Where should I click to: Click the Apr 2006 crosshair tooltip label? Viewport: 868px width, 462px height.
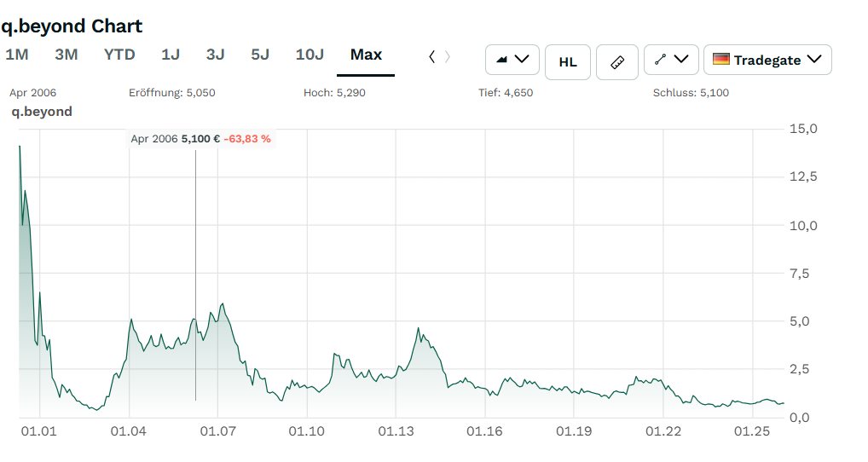[x=200, y=138]
